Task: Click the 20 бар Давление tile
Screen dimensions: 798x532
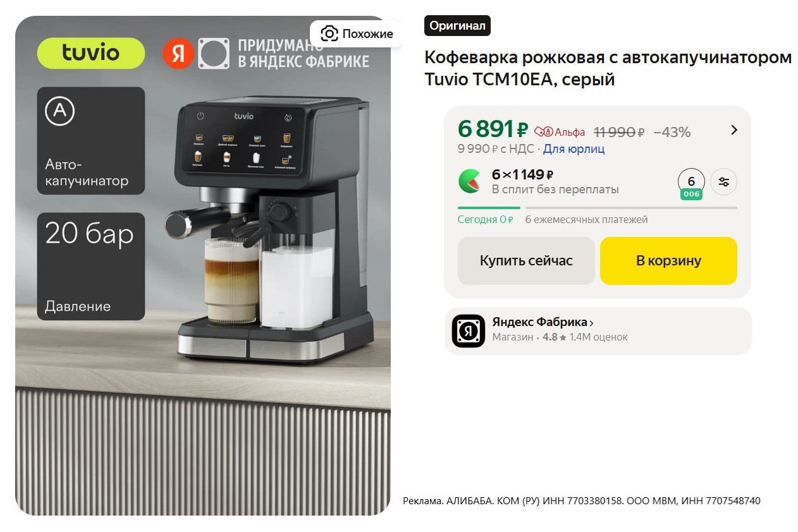Action: 91,267
